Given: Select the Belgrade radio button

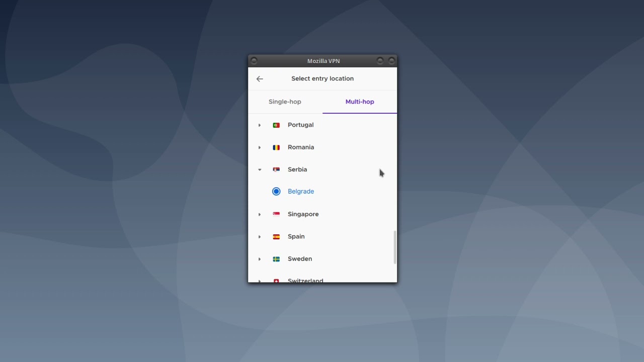Looking at the screenshot, I should coord(276,192).
